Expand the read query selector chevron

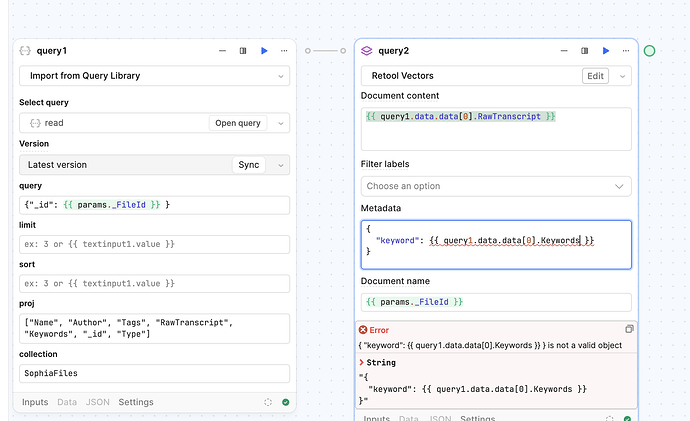pos(281,123)
